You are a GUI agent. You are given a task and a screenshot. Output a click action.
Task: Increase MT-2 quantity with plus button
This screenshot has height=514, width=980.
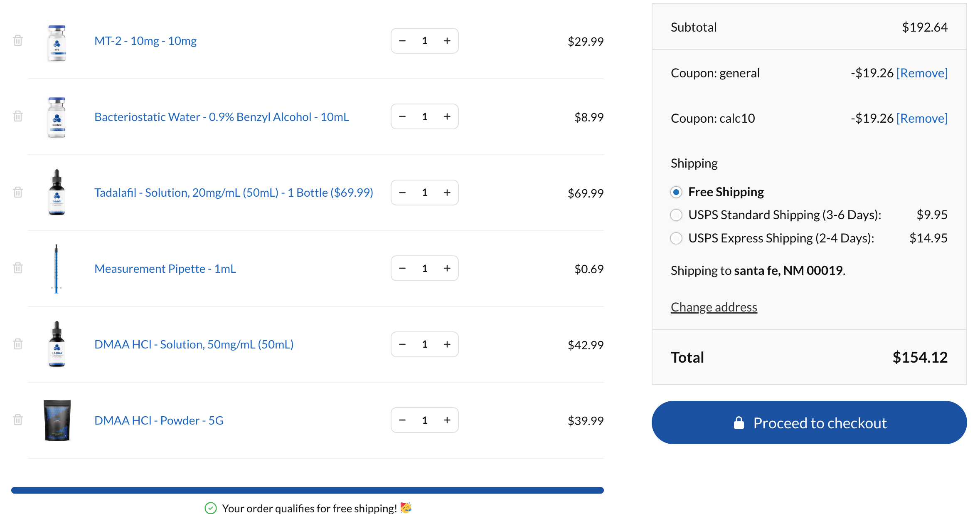click(x=447, y=41)
